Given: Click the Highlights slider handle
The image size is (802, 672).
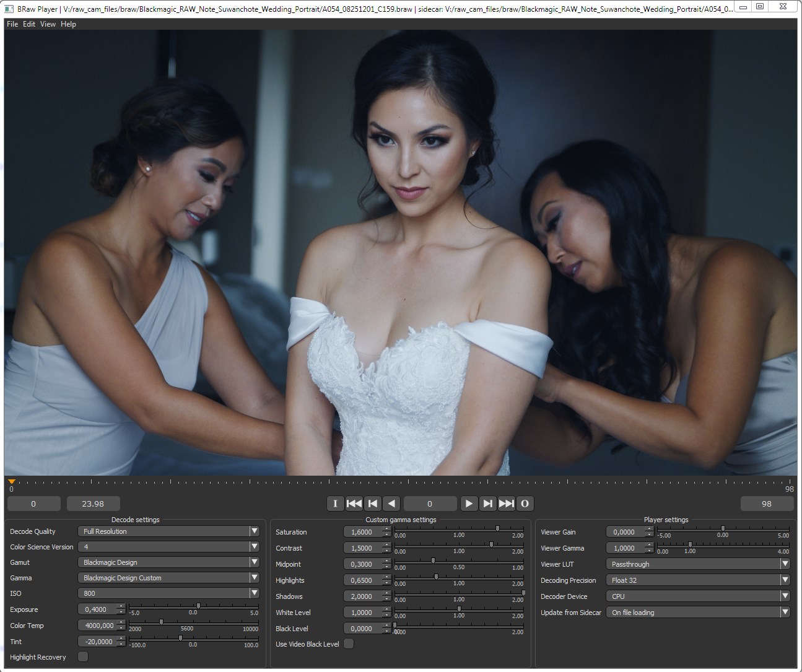Looking at the screenshot, I should [436, 577].
